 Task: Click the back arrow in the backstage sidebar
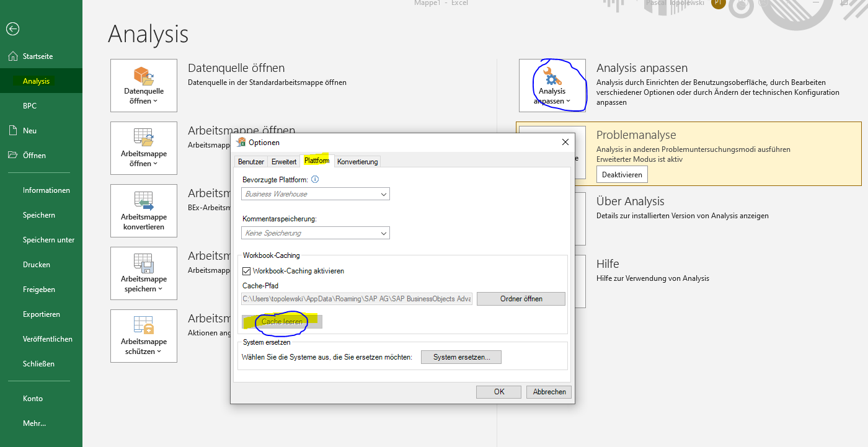(12, 29)
